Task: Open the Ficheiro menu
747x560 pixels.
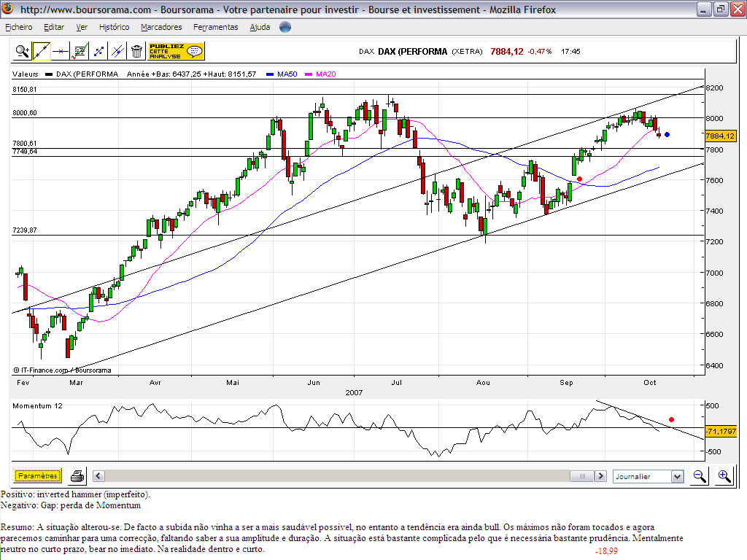Action: point(19,27)
